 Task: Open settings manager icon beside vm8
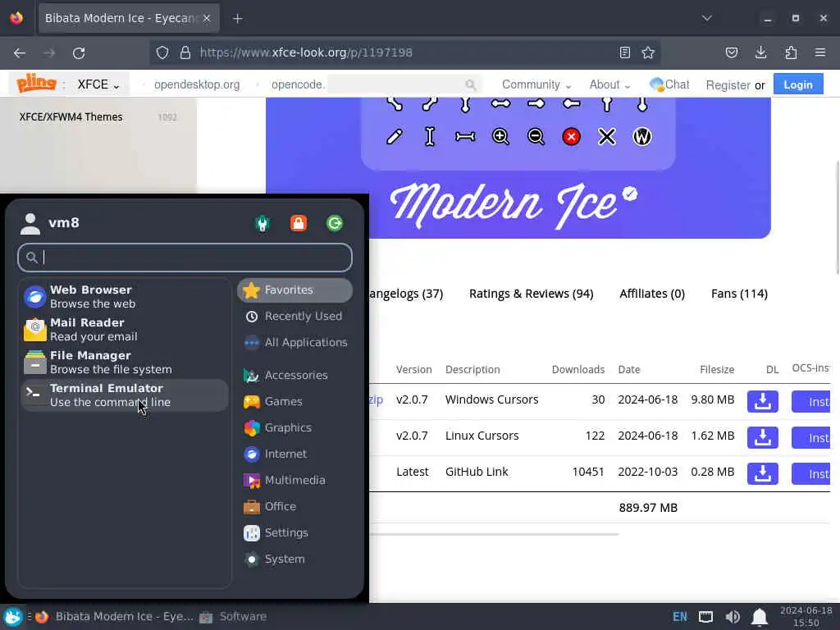click(262, 223)
